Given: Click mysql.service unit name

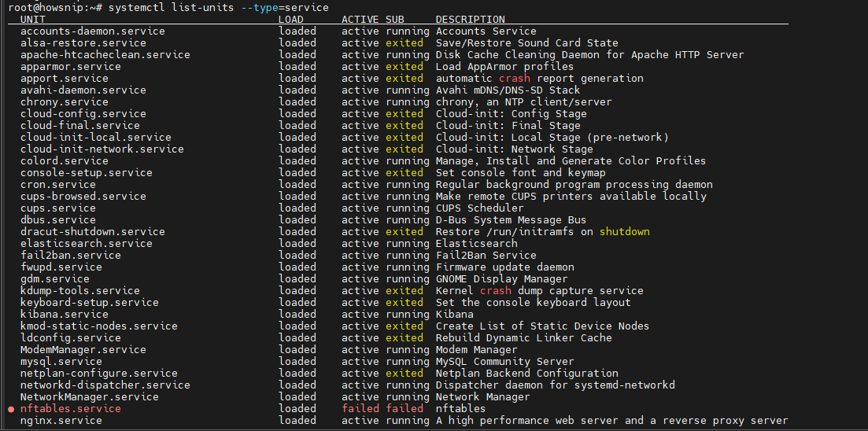Looking at the screenshot, I should 61,361.
